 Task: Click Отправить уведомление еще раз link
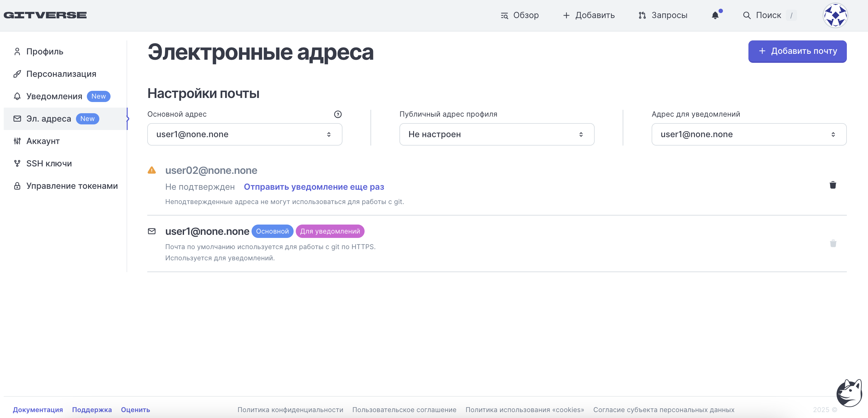click(314, 187)
